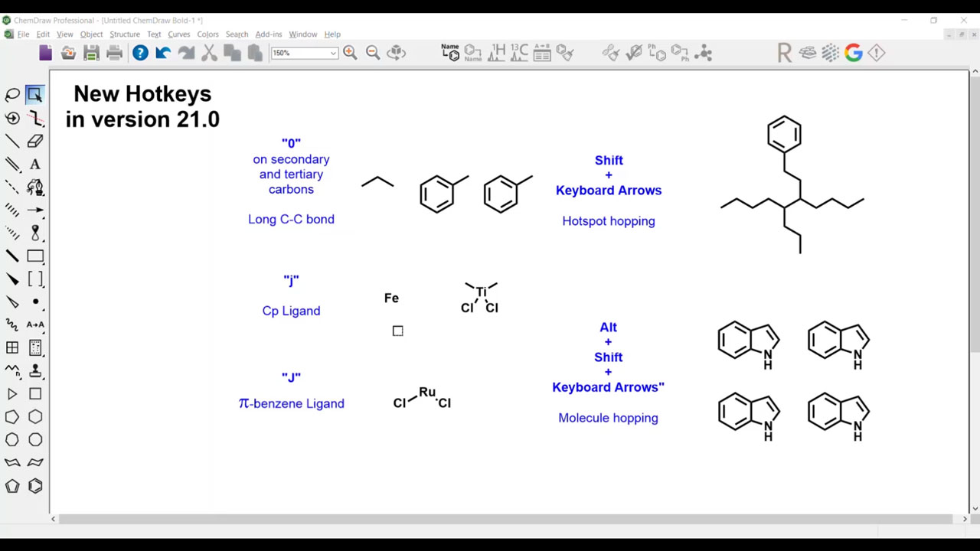Choose the Text tool
This screenshot has height=551, width=980.
point(35,164)
